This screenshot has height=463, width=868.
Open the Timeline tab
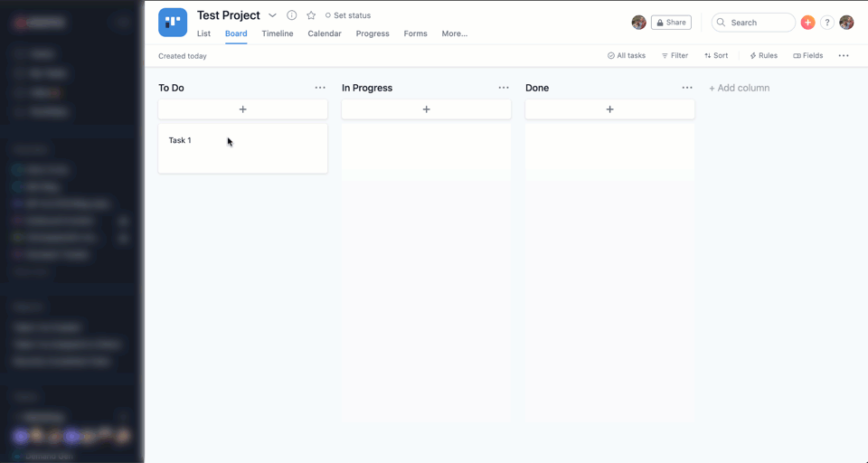pyautogui.click(x=278, y=33)
